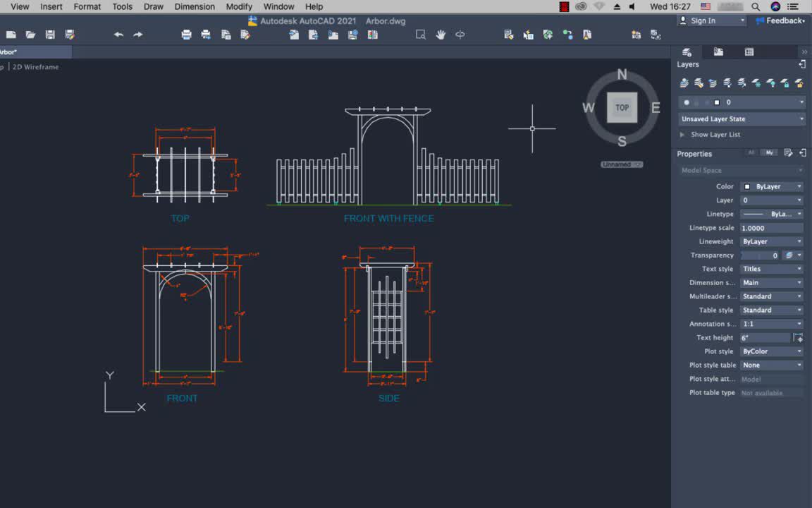Click the Redo arrow in the toolbar
The width and height of the screenshot is (812, 508).
(138, 35)
